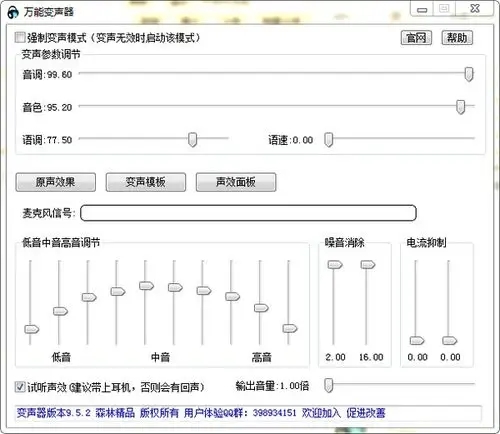Enable 强制变声模式 checkbox

20,37
